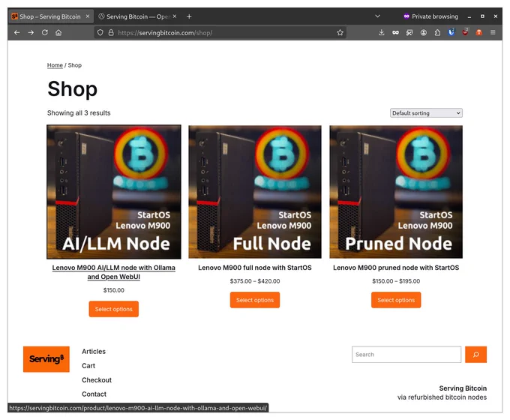Maximize the browser window
Viewport: 510px width, 420px height.
pyautogui.click(x=482, y=16)
